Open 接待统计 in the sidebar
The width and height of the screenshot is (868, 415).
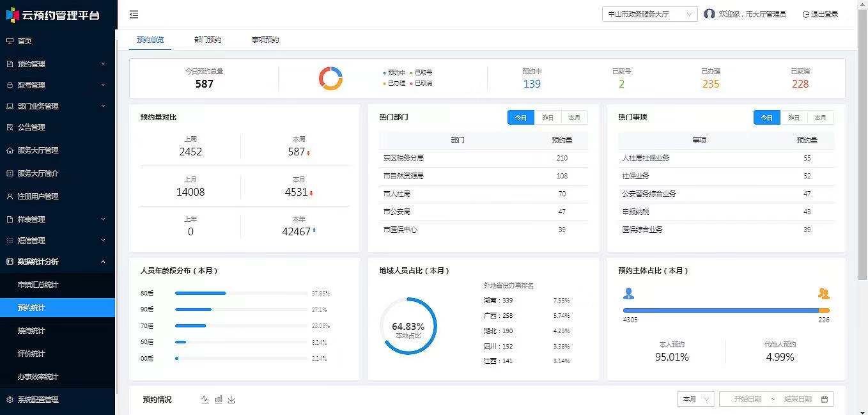tap(31, 331)
